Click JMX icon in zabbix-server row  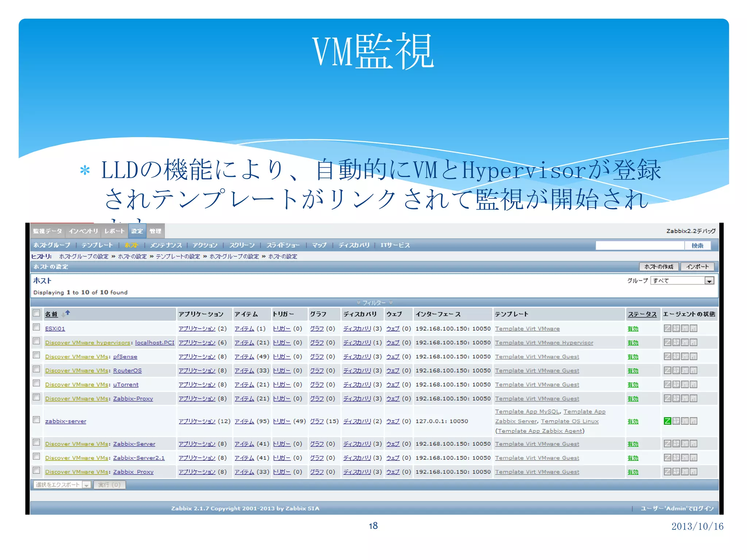[685, 421]
